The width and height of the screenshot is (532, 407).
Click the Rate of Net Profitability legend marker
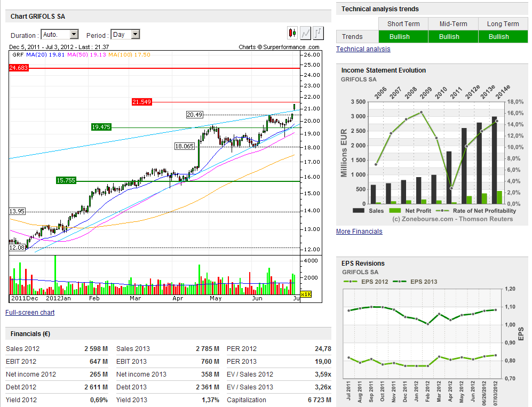(x=442, y=211)
